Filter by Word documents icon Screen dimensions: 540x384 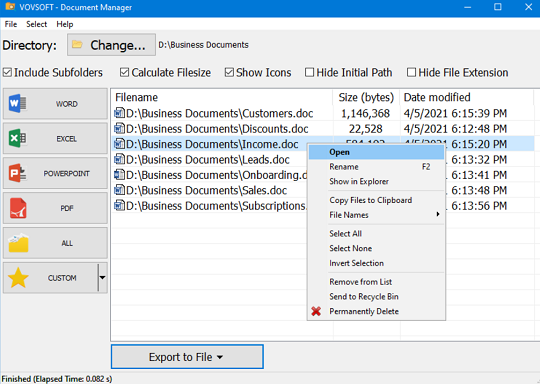[18, 103]
